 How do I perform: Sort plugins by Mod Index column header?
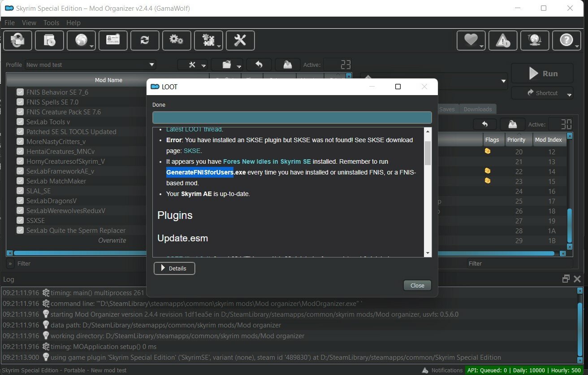click(x=548, y=140)
